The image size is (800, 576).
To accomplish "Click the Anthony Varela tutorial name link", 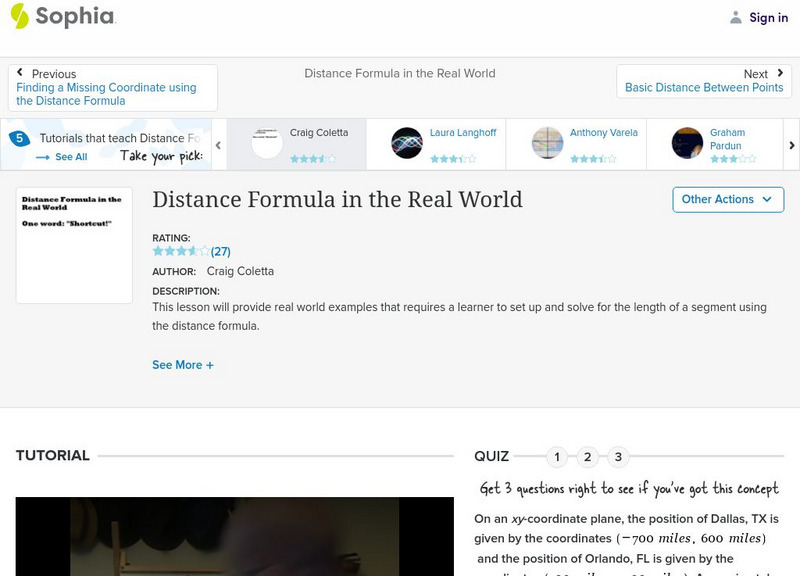I will pyautogui.click(x=603, y=133).
